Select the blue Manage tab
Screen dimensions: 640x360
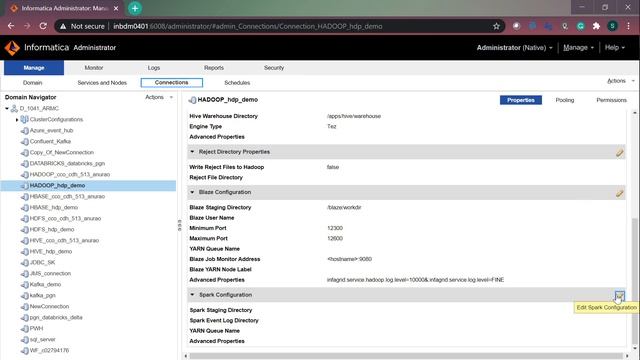pos(34,68)
